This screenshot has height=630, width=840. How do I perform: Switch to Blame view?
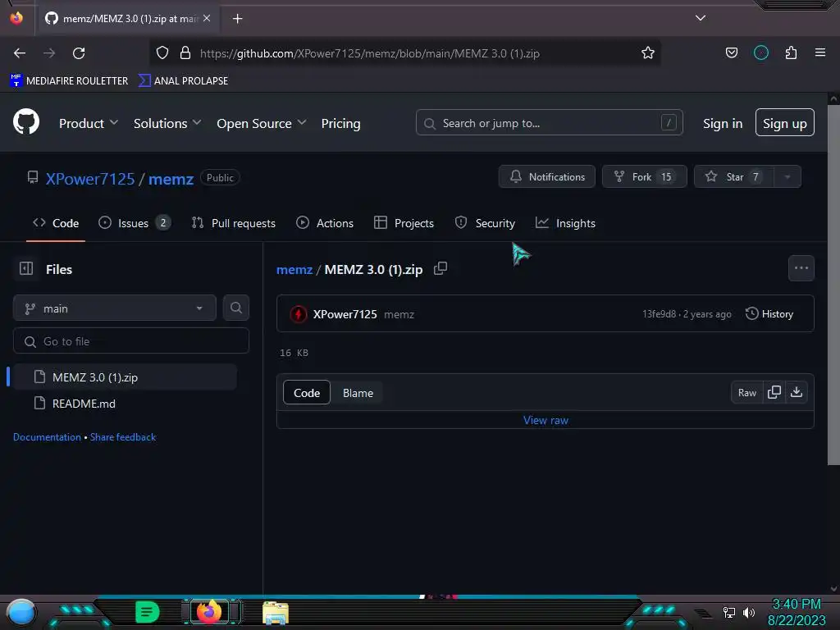coord(358,393)
